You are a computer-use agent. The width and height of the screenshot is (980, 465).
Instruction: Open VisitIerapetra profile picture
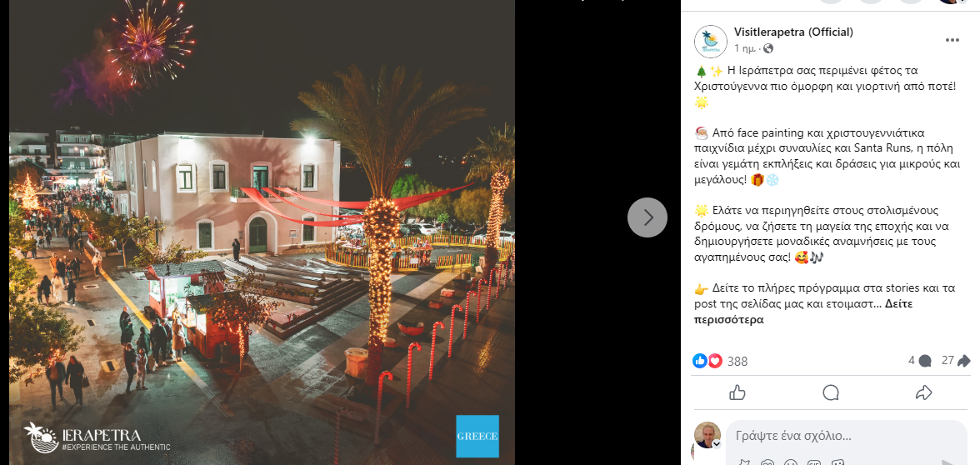click(x=711, y=42)
